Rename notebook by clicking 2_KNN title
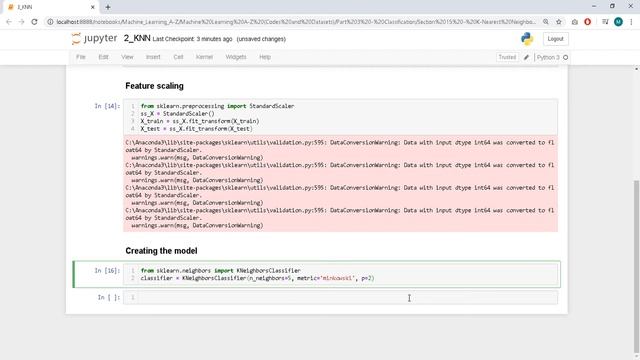Viewport: 640px width, 360px height. [x=137, y=38]
